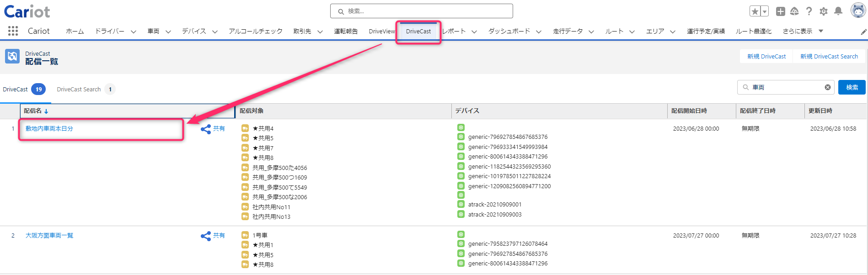868x275 pixels.
Task: Select the 2023/07/27 00:00 start date
Action: point(696,236)
